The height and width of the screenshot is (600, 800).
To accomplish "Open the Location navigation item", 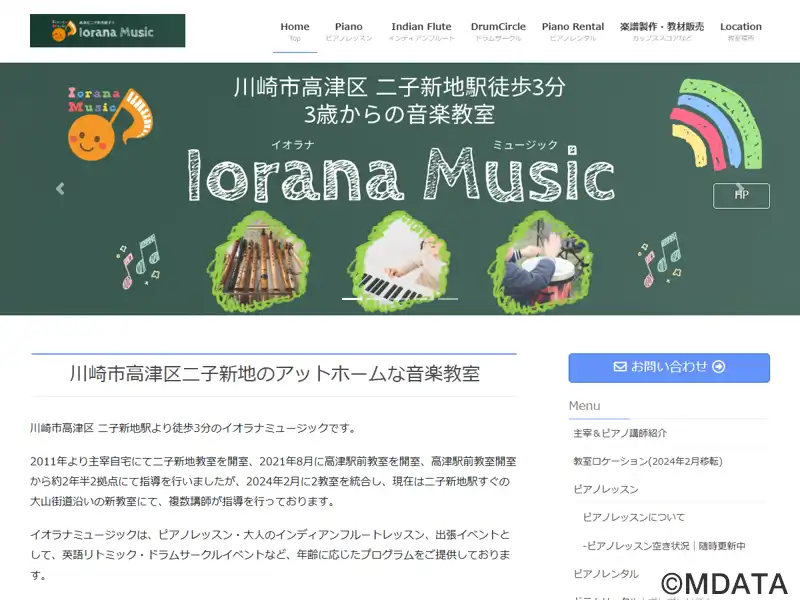I will (x=741, y=31).
